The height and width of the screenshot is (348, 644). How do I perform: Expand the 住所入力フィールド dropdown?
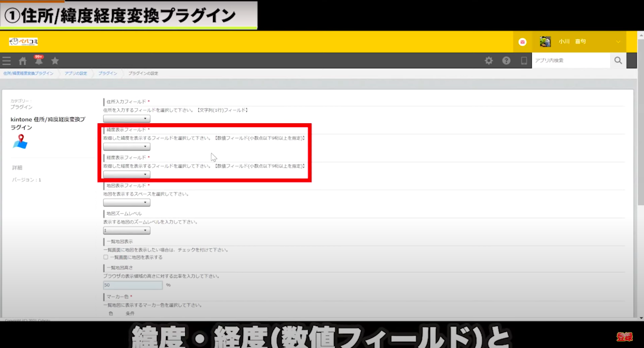127,119
